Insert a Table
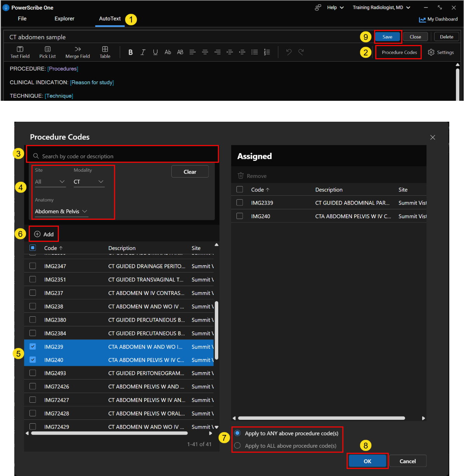The image size is (464, 476). (x=105, y=52)
